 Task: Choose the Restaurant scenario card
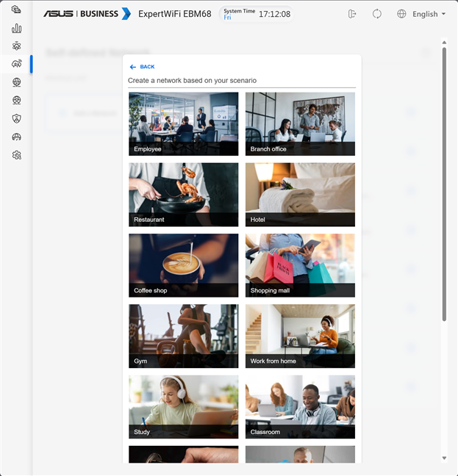click(184, 195)
